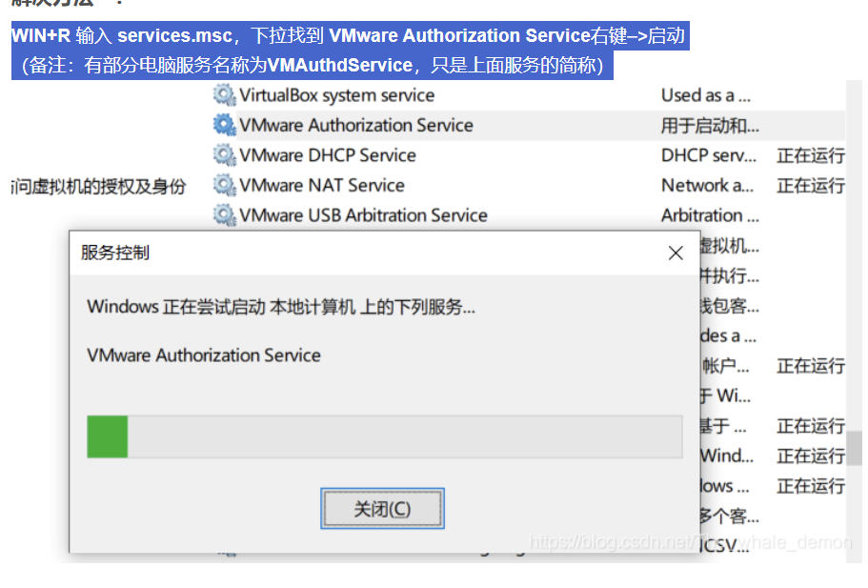Click the 正在运行 status of VMware DHCP Service

click(811, 155)
